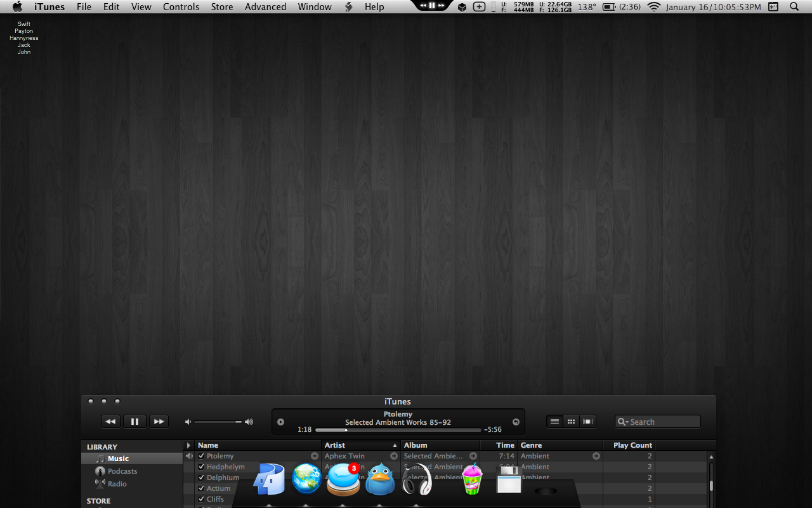Open Finder from the dock
Screen dimensions: 812x508
[269, 479]
